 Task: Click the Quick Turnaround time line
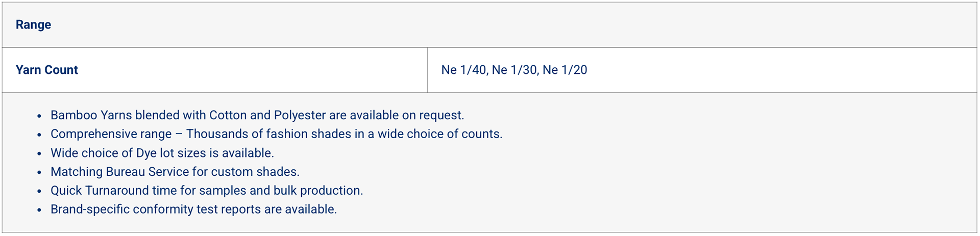pos(206,191)
